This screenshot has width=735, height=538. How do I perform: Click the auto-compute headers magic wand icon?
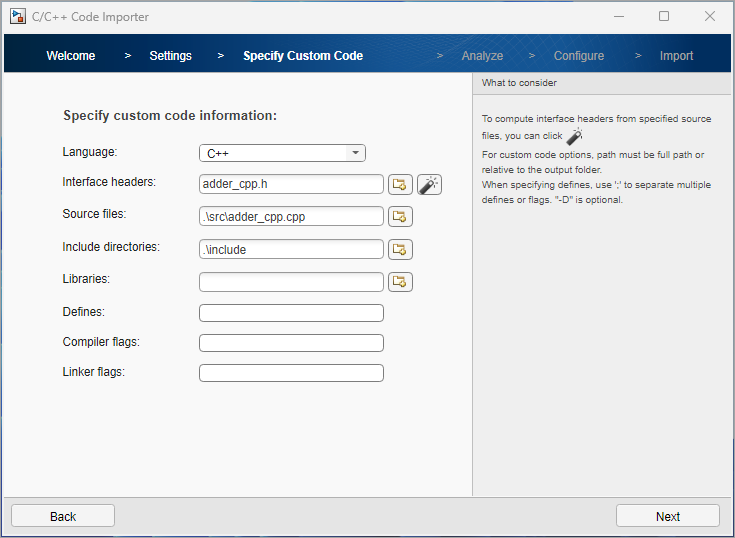[429, 184]
